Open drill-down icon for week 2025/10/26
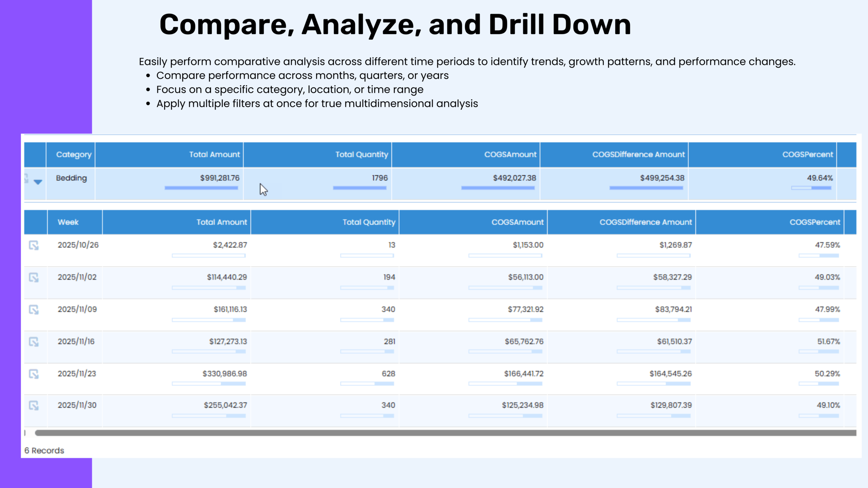Screen dimensions: 868x488 (x=34, y=245)
